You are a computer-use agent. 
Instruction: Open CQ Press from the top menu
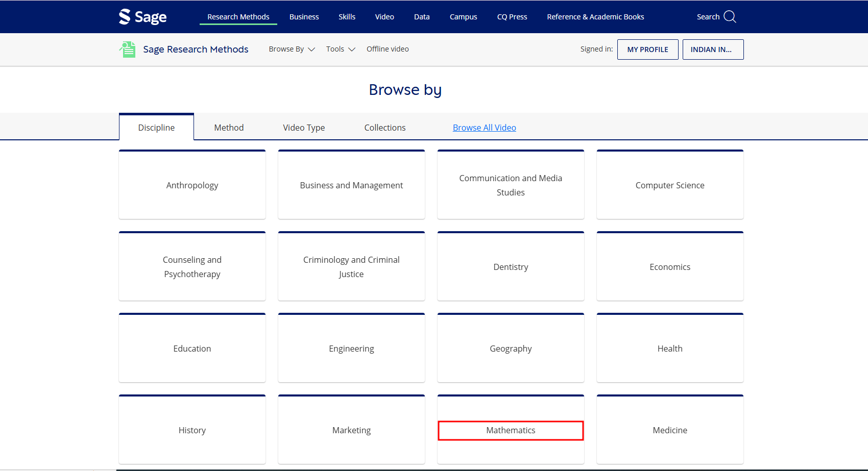point(512,17)
